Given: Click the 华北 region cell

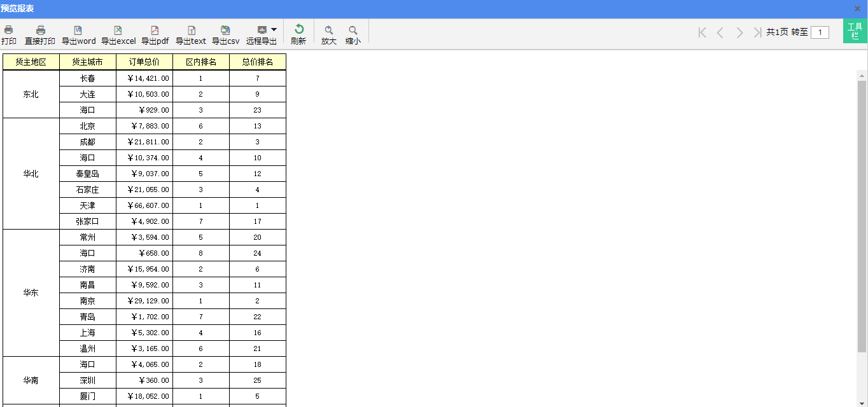Looking at the screenshot, I should [31, 174].
